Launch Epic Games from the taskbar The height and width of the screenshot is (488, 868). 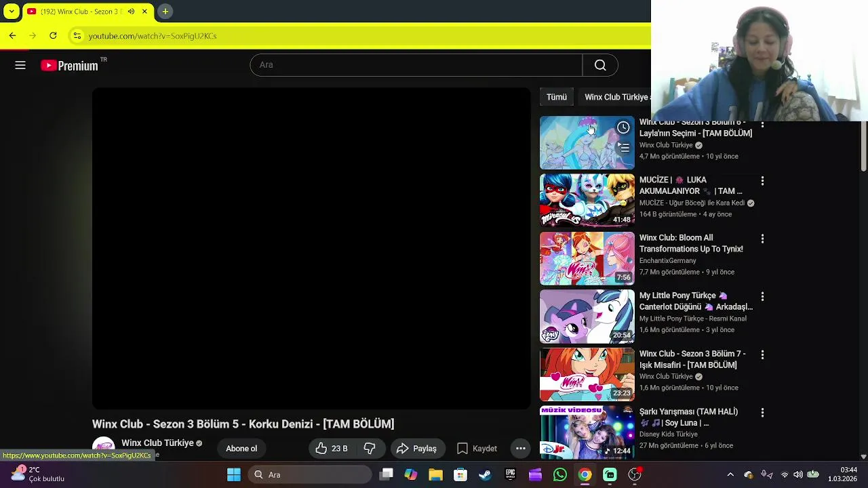pos(510,475)
